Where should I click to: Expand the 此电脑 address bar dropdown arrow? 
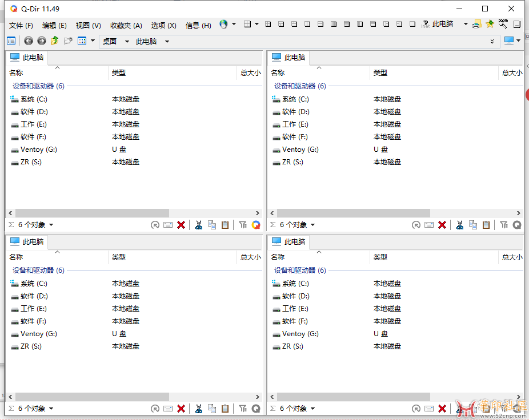tap(167, 42)
